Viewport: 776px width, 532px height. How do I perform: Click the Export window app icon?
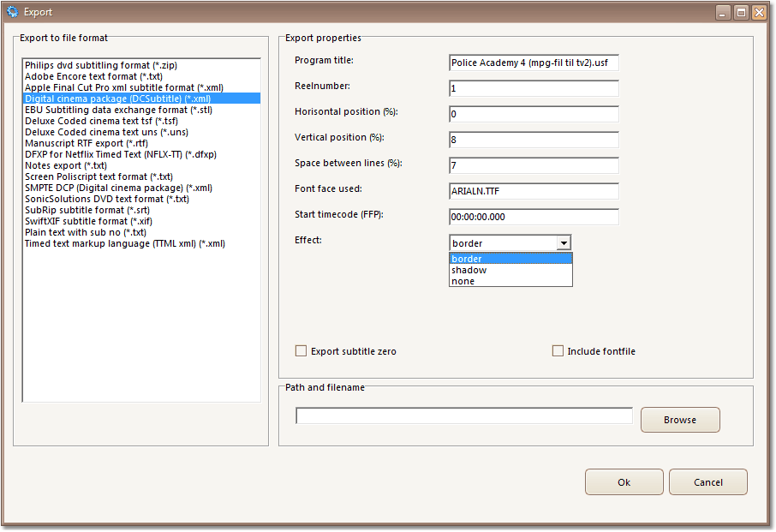click(12, 11)
